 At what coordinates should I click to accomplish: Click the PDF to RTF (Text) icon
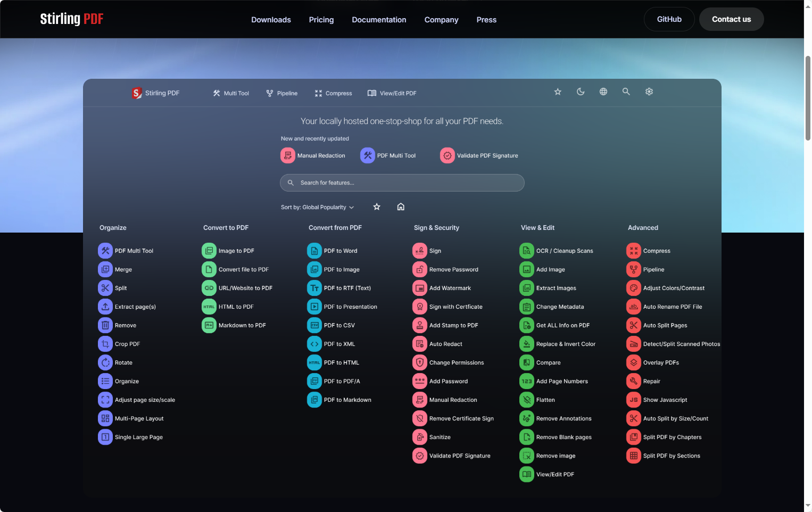tap(314, 288)
